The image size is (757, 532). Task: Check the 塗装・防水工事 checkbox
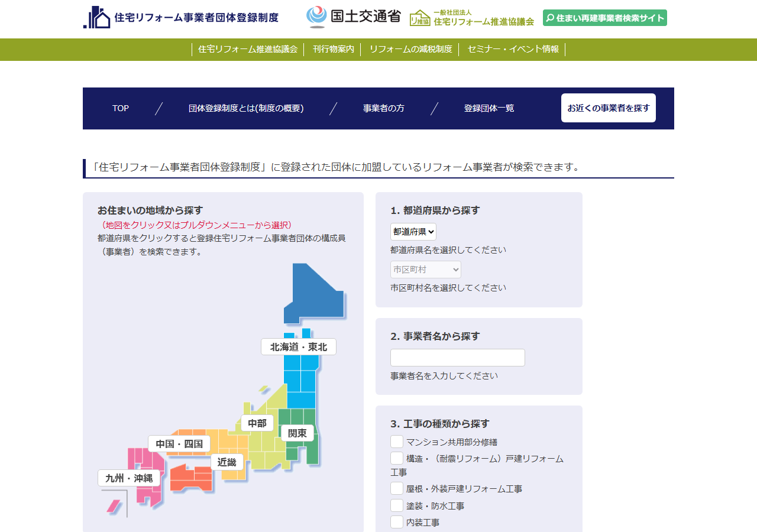click(397, 505)
